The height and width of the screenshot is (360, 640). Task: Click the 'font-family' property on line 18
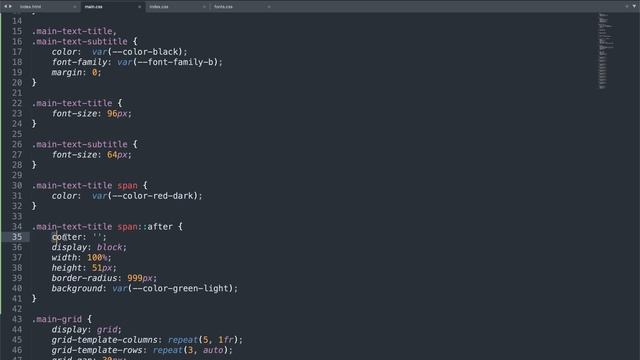[80, 62]
